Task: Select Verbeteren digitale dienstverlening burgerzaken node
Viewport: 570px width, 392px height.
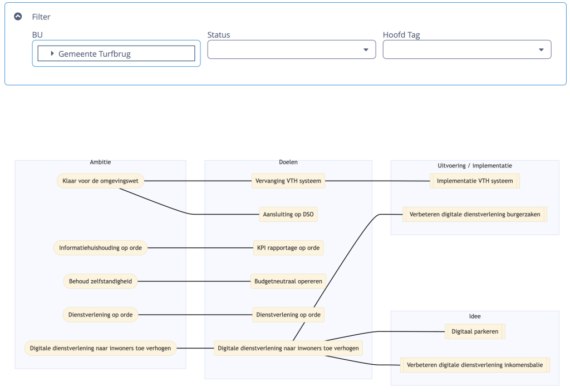Action: coord(475,214)
